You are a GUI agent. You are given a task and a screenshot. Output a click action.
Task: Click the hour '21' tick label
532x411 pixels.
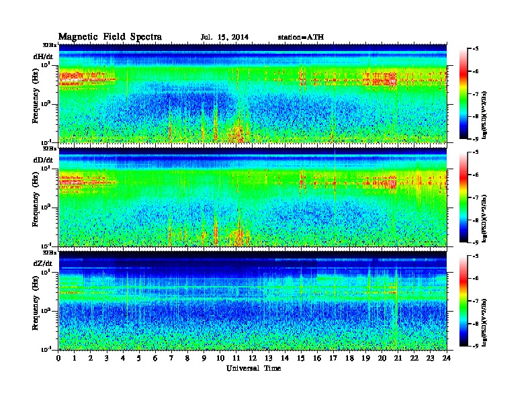pyautogui.click(x=398, y=359)
